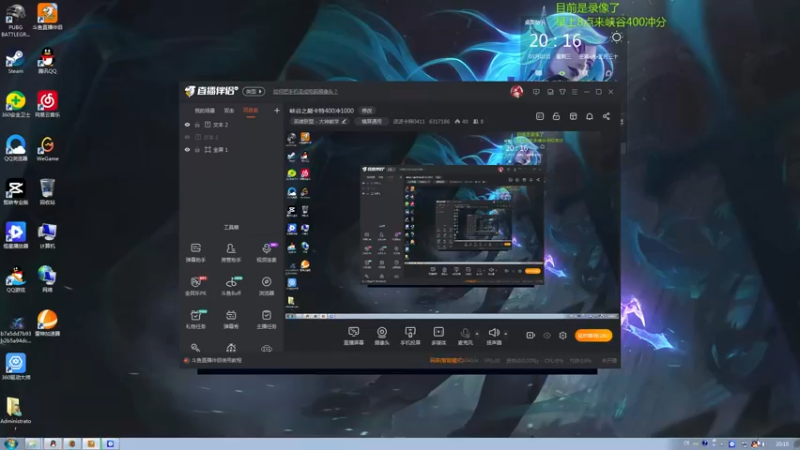Add a 摄像头 camera source
This screenshot has width=800, height=450.
(382, 336)
